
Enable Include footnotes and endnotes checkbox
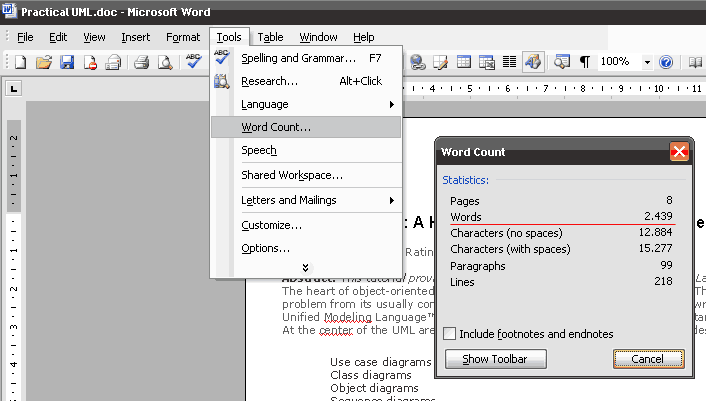tap(450, 334)
